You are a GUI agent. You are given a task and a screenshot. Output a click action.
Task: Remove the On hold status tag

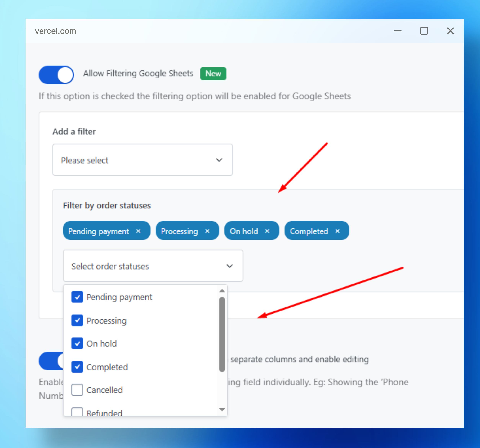267,231
